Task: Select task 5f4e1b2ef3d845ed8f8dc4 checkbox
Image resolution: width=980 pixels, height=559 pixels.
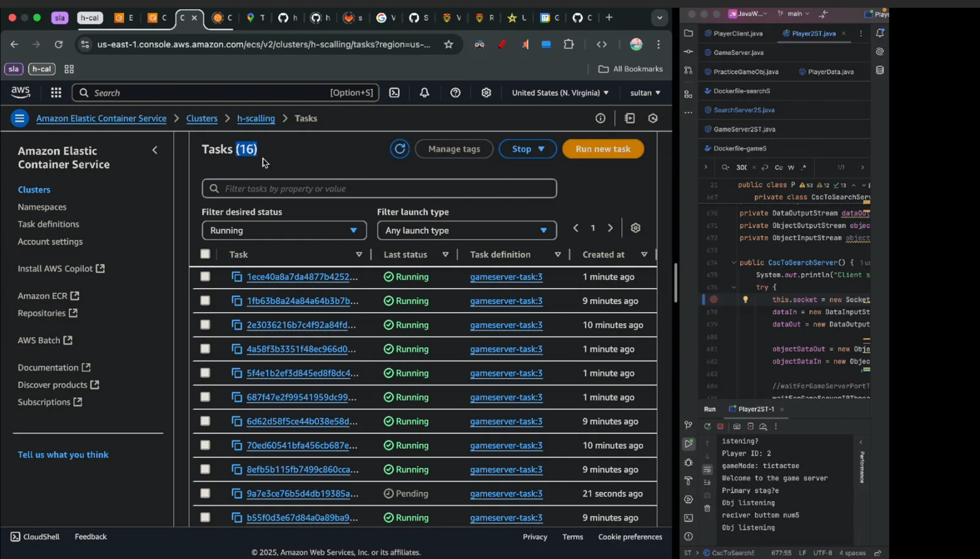Action: coord(205,373)
